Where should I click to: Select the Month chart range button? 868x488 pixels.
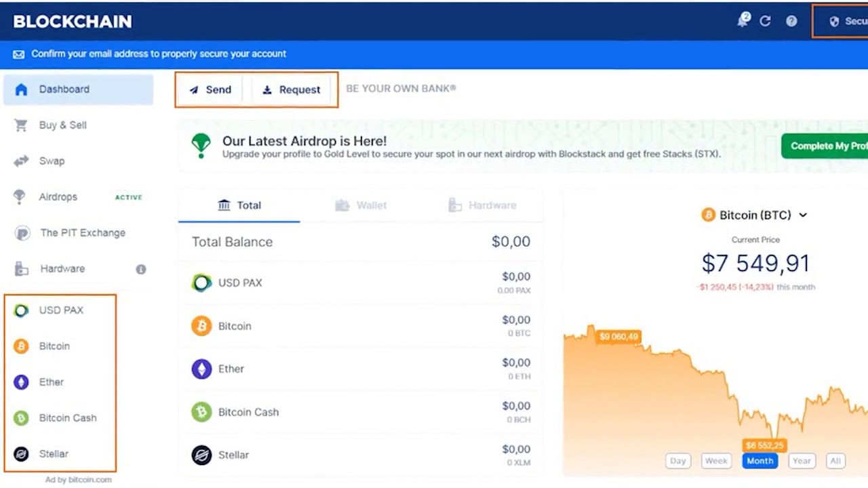(x=759, y=461)
